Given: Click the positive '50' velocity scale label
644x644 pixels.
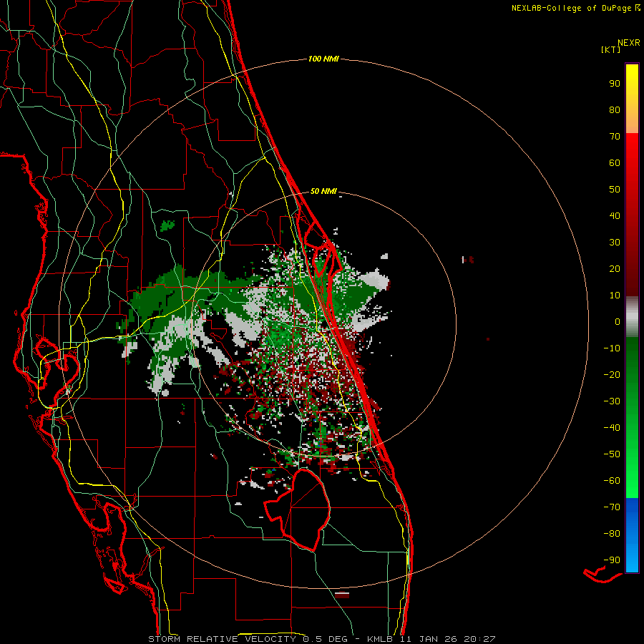Looking at the screenshot, I should click(615, 190).
